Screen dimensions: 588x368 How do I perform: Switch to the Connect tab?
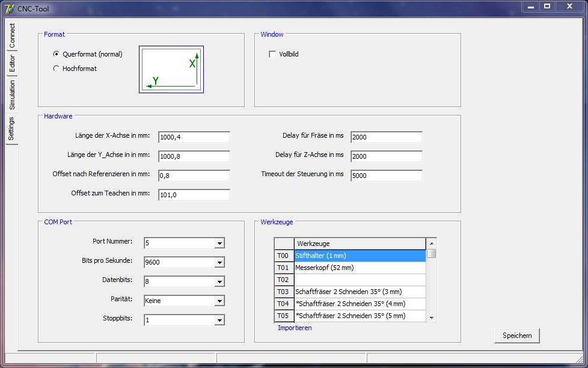click(12, 37)
